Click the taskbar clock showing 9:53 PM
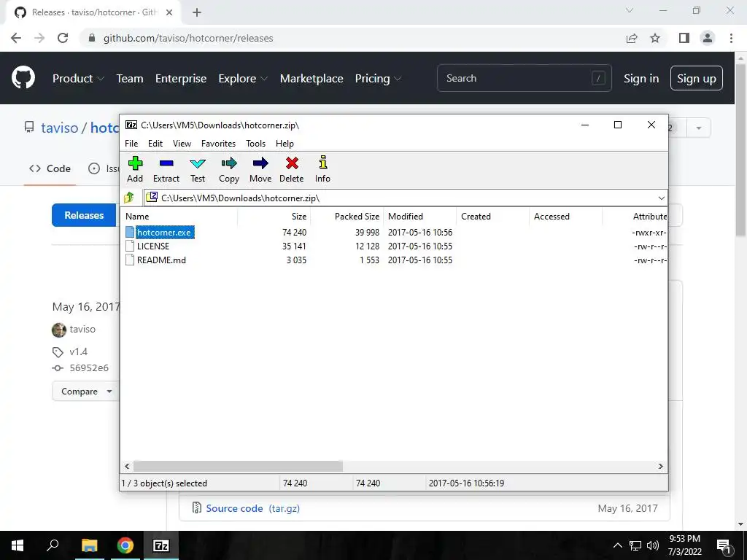 tap(684, 545)
